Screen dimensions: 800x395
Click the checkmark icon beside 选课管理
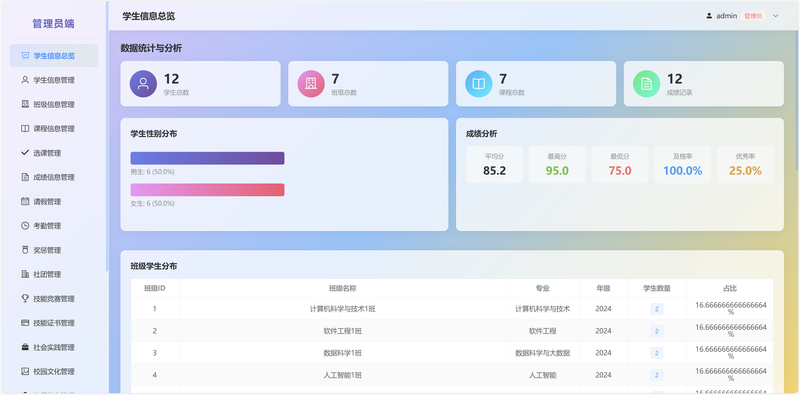25,153
